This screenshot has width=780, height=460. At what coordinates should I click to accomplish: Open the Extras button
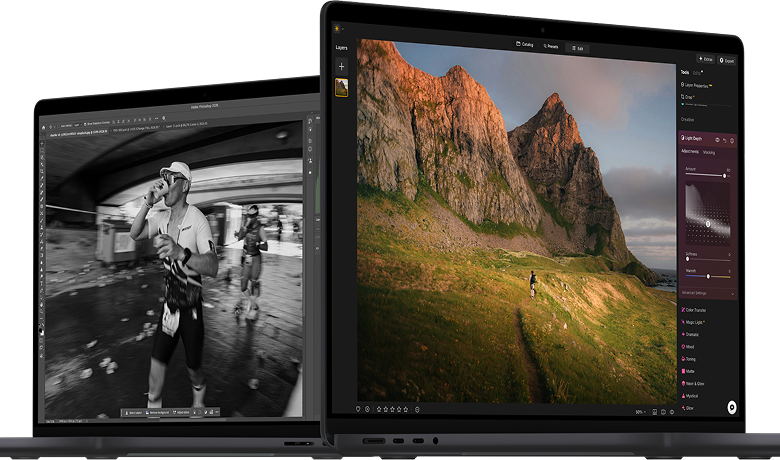point(705,59)
